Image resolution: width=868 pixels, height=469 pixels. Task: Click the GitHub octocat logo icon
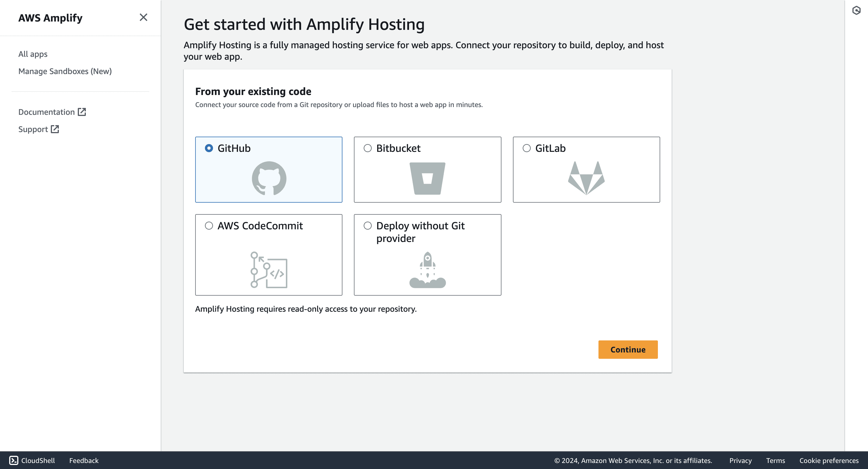click(x=269, y=178)
